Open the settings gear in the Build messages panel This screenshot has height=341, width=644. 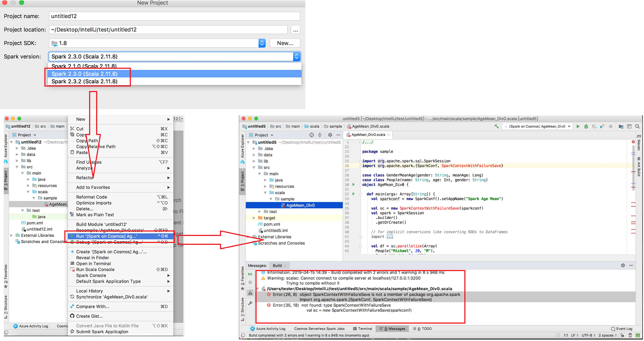point(623,265)
